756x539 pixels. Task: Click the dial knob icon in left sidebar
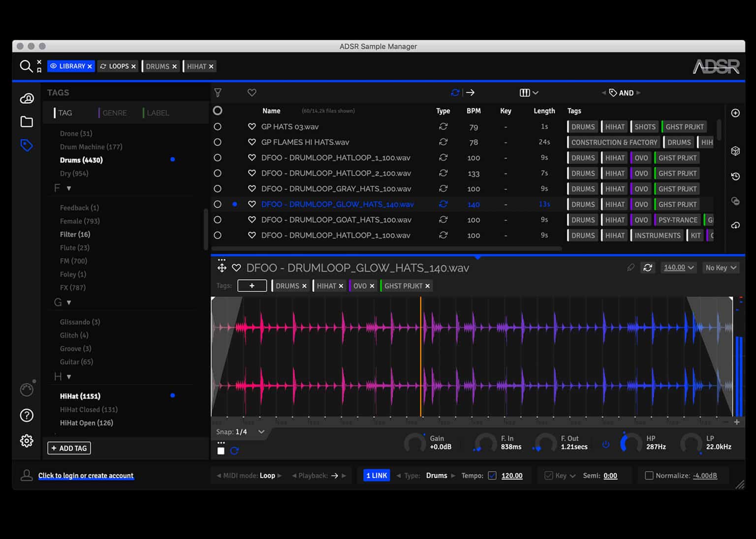click(x=27, y=389)
